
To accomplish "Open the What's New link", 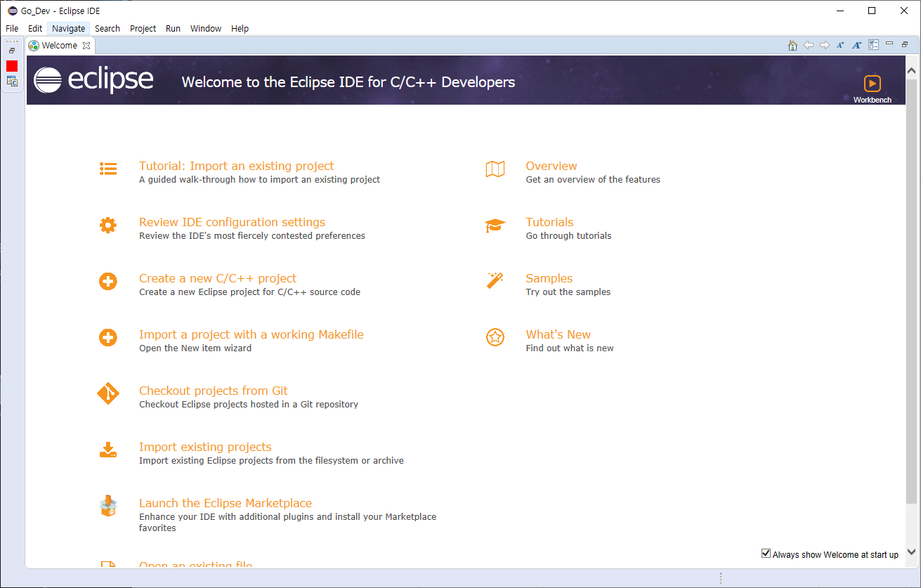I will [559, 334].
